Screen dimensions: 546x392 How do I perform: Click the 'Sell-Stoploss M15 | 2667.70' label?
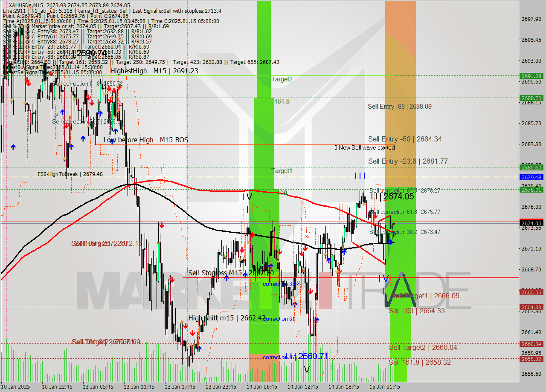pyautogui.click(x=231, y=273)
